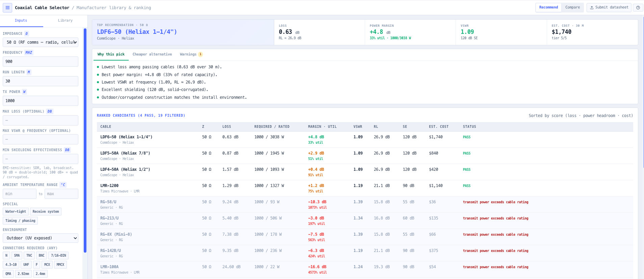This screenshot has height=279, width=644.
Task: Click the Submit datasheet button
Action: click(609, 7)
